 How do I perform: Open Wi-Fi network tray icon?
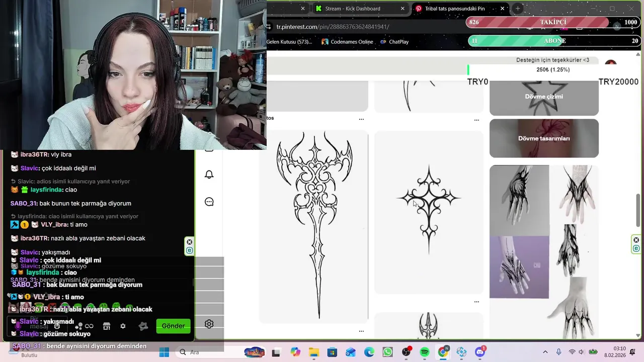pos(572,352)
